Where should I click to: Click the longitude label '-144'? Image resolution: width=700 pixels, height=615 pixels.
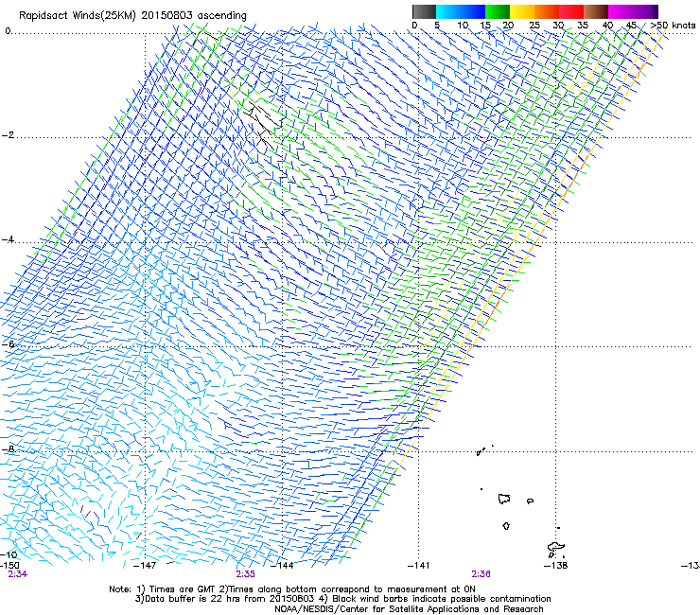283,566
